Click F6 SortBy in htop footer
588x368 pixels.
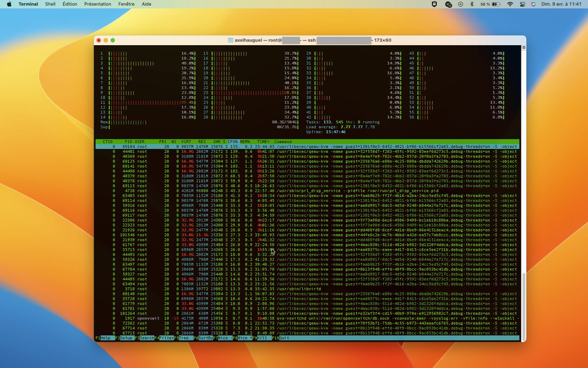[x=203, y=338]
